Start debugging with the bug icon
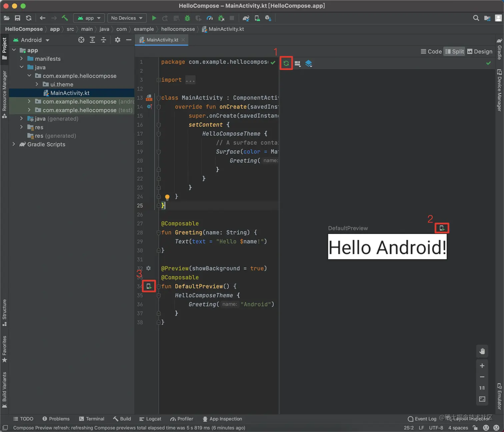504x432 pixels. pos(187,18)
